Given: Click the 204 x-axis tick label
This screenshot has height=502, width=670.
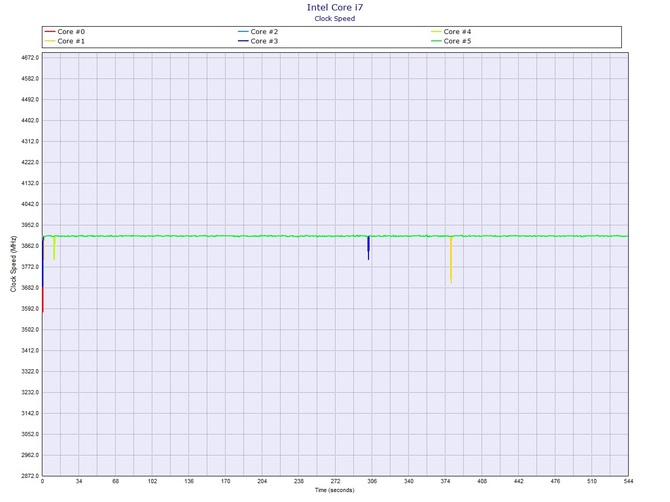Looking at the screenshot, I should click(x=262, y=481).
